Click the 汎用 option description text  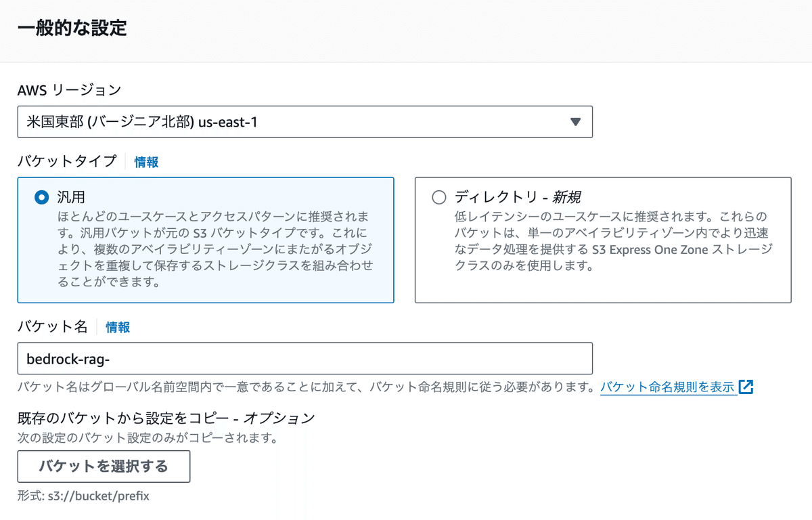pos(217,249)
